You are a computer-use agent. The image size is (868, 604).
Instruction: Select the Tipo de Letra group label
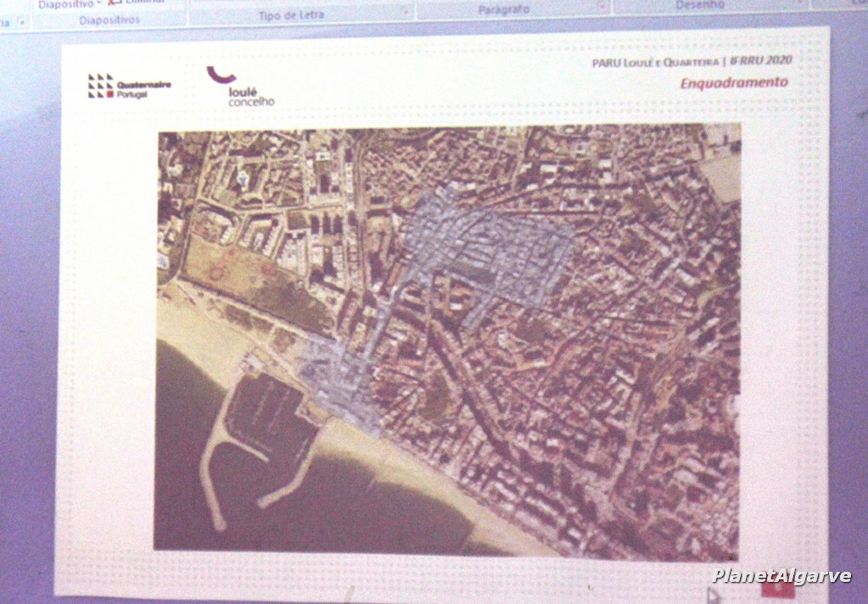(x=291, y=15)
